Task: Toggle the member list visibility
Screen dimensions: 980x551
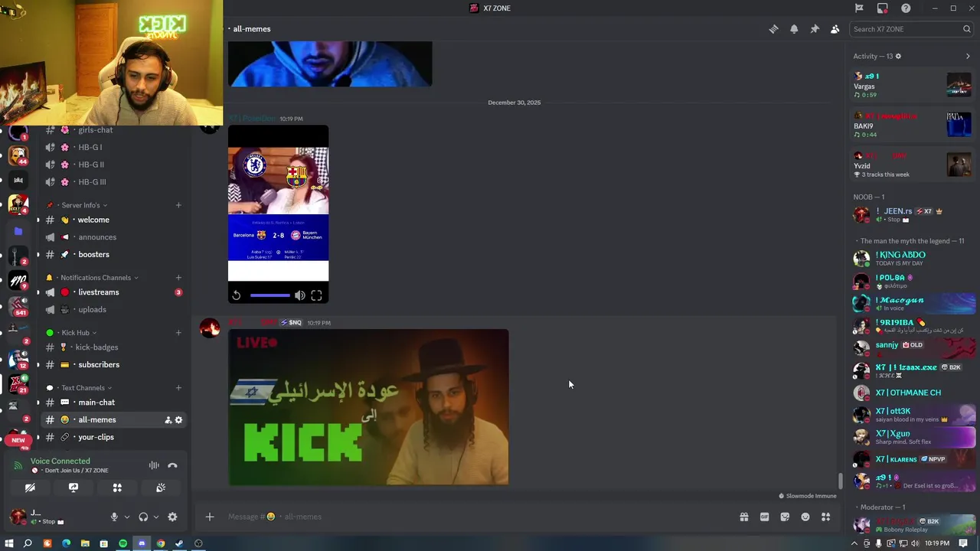Action: [x=835, y=29]
